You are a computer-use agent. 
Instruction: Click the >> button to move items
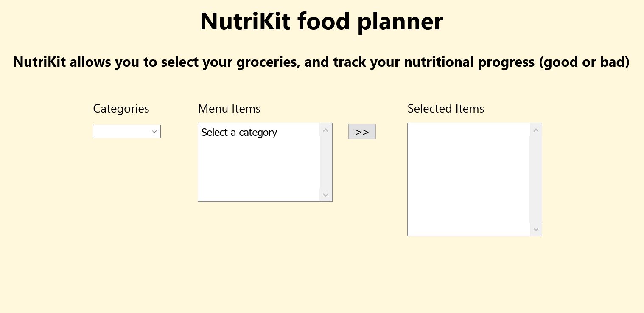(x=362, y=132)
